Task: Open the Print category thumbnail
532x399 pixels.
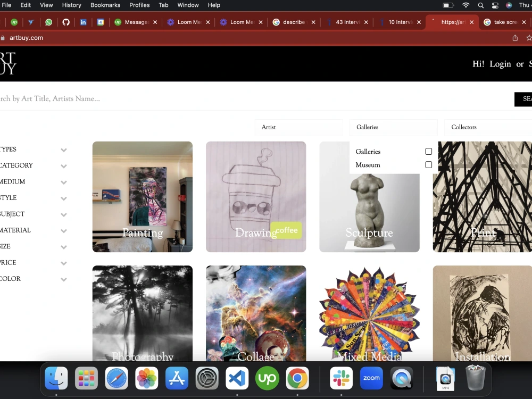Action: point(483,197)
